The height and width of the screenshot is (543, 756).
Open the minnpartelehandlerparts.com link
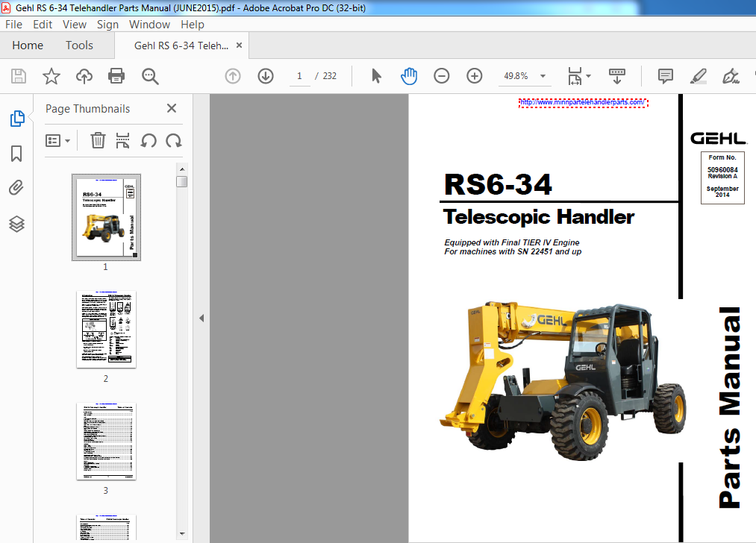[x=584, y=103]
